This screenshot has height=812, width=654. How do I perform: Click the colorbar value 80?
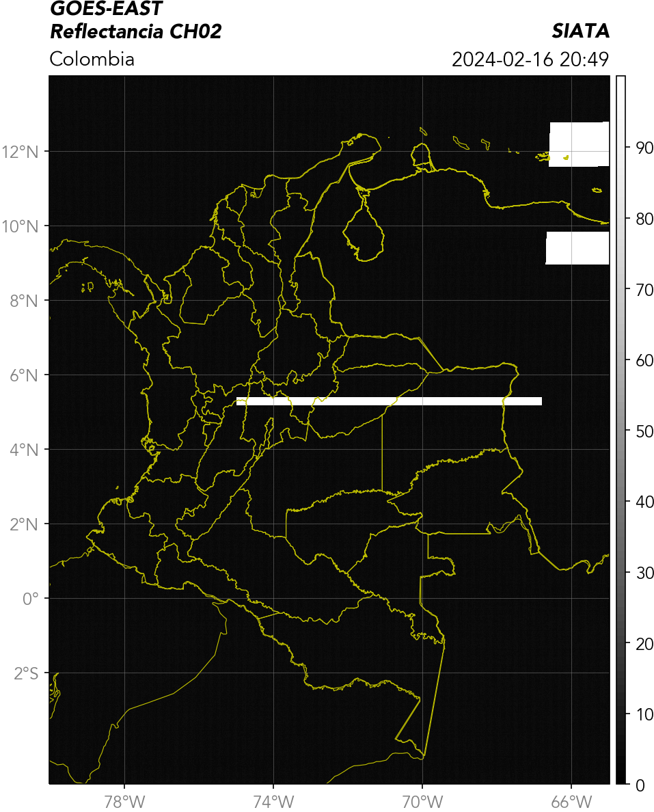tap(644, 219)
